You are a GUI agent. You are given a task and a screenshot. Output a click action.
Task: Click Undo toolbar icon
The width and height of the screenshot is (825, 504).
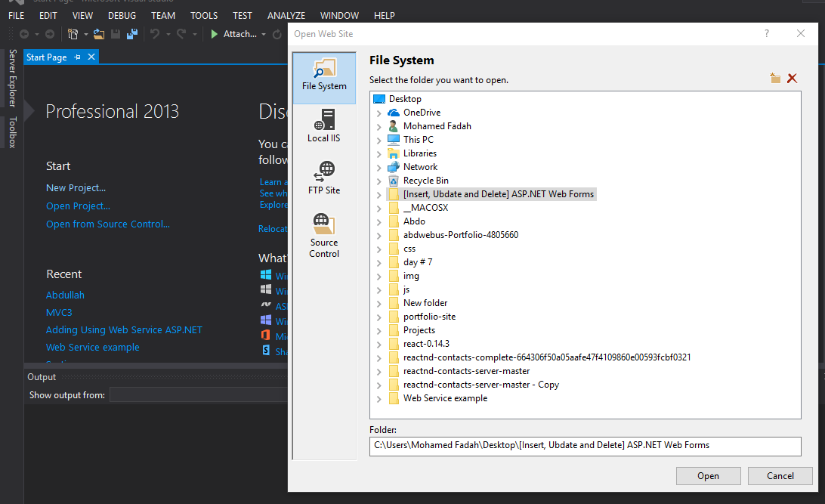(x=155, y=34)
